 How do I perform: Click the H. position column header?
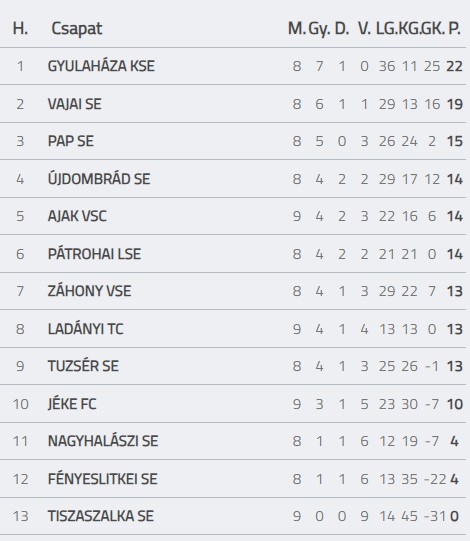click(20, 28)
